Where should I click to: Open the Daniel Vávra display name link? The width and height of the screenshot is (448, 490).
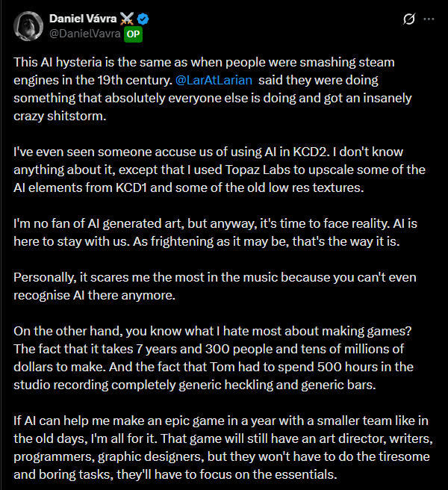click(84, 19)
